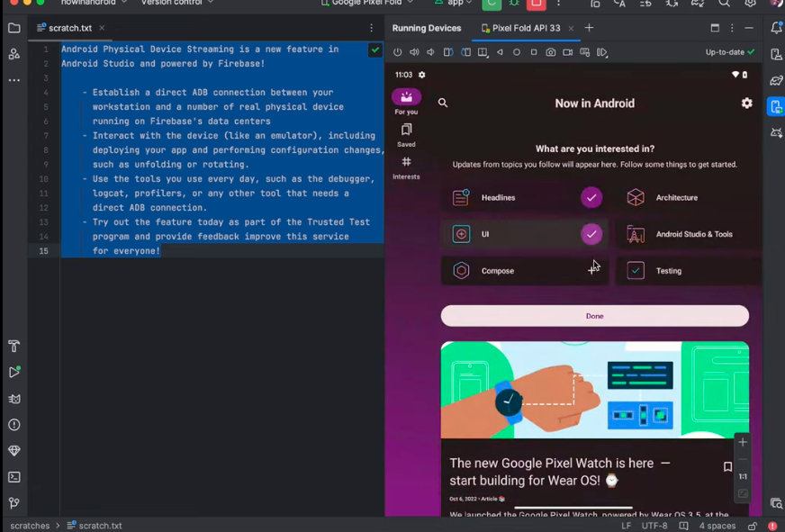Image resolution: width=785 pixels, height=532 pixels.
Task: Expand the nowinandroid project dropdown
Action: (x=95, y=3)
